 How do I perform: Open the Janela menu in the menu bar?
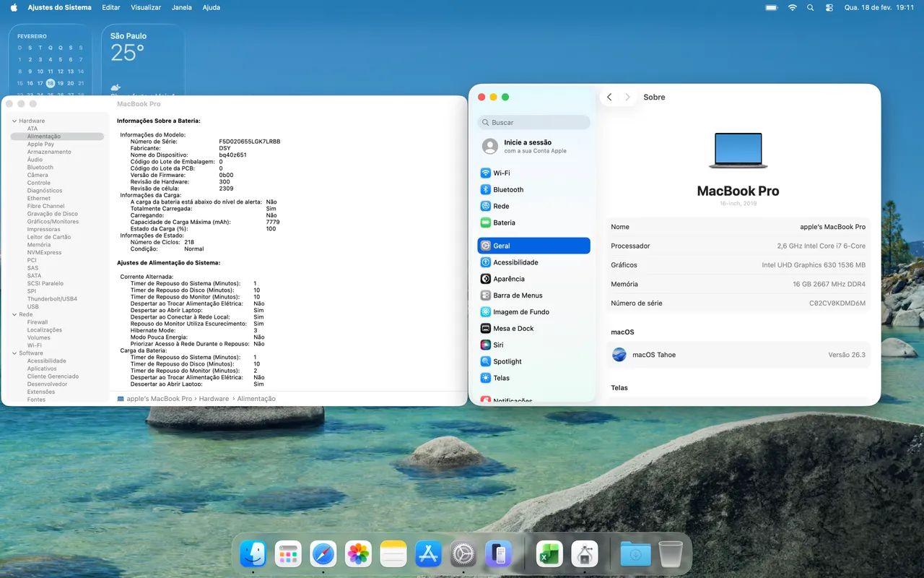[181, 7]
